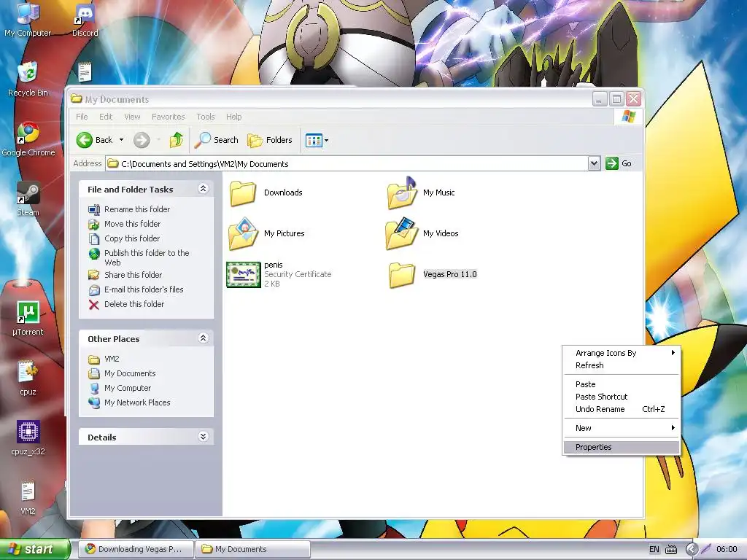Choose Paste Shortcut in context menu
The height and width of the screenshot is (560, 747).
(622, 397)
